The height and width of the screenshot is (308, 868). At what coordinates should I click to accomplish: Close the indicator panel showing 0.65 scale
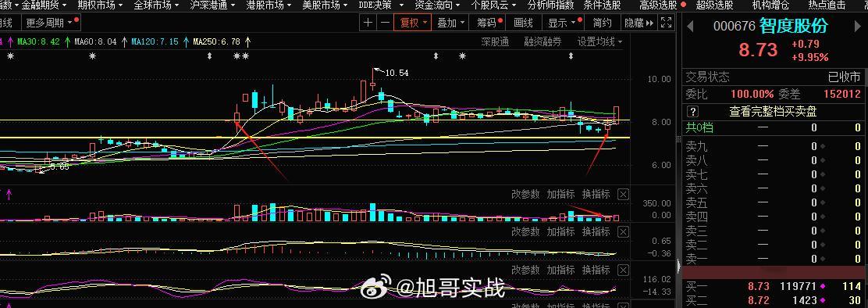pyautogui.click(x=624, y=232)
